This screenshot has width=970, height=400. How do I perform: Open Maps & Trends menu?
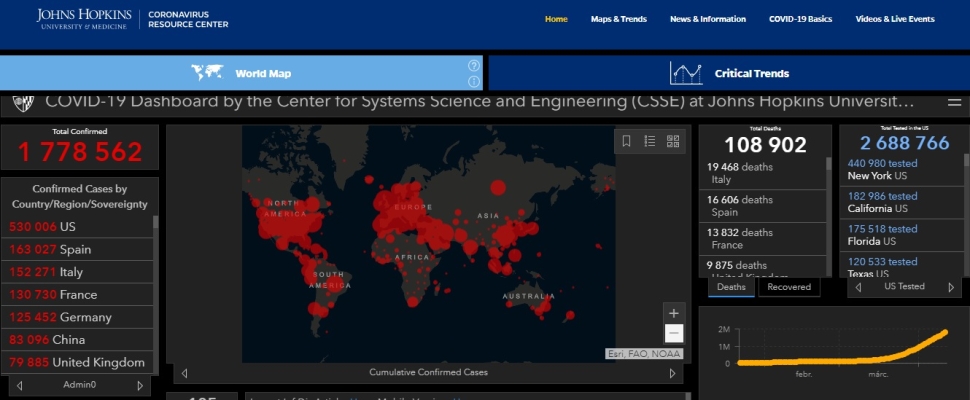tap(619, 19)
